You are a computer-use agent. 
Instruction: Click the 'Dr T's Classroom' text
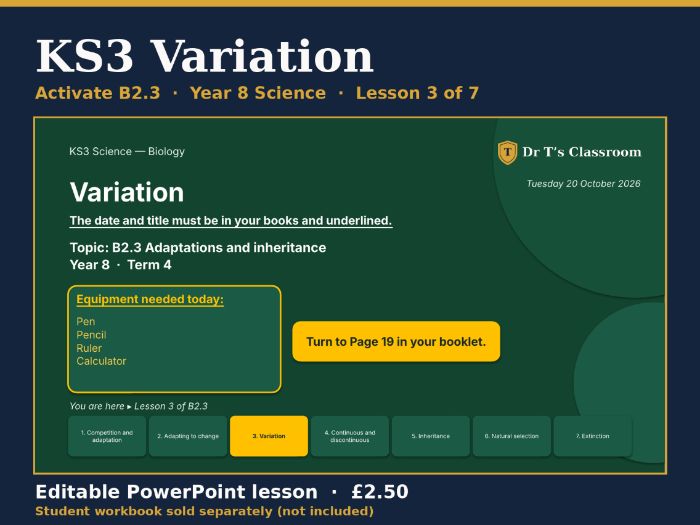[582, 152]
